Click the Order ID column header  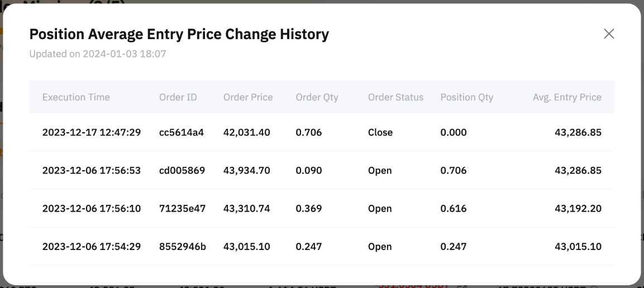point(178,97)
